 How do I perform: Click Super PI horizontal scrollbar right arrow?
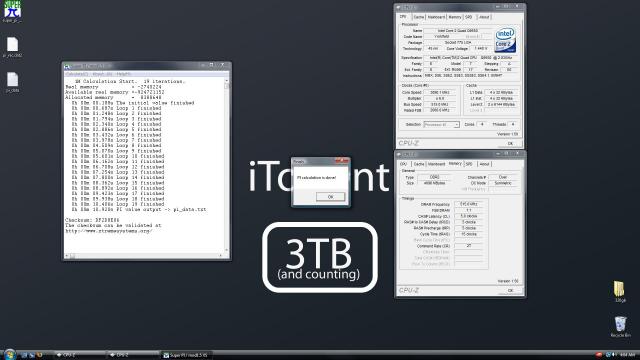221,256
